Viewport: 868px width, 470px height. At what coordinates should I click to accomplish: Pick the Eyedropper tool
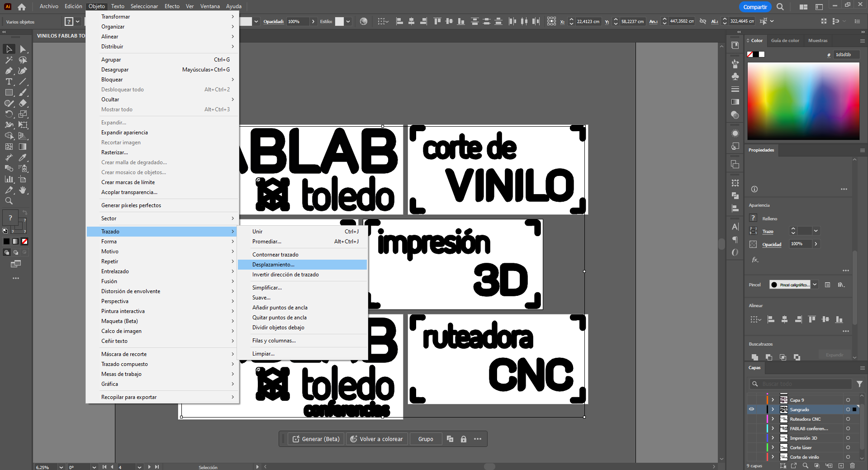23,157
